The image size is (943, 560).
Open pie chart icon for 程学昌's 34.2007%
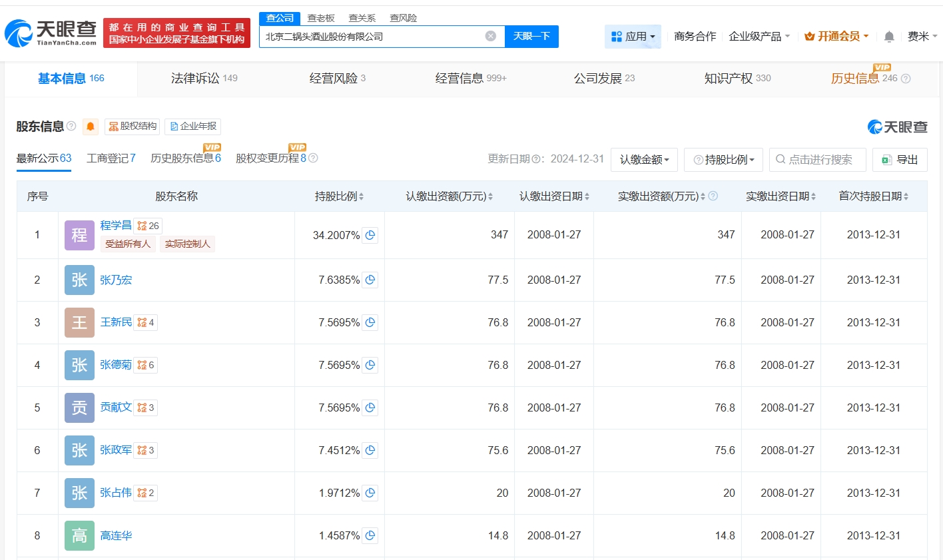(x=370, y=235)
